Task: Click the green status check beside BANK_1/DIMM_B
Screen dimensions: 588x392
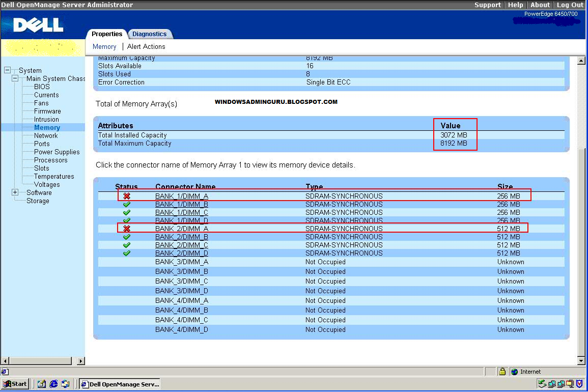Action: click(126, 204)
